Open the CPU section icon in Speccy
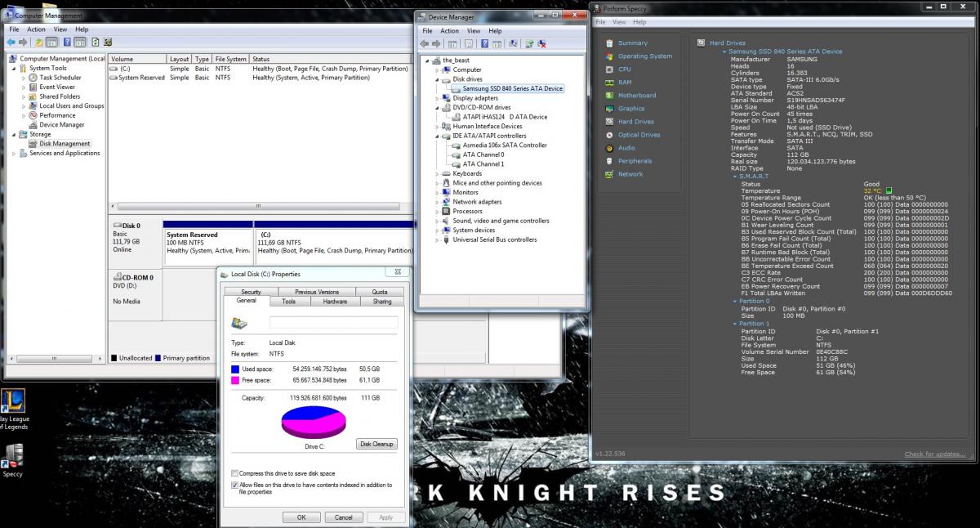The height and width of the screenshot is (528, 980). click(x=609, y=69)
